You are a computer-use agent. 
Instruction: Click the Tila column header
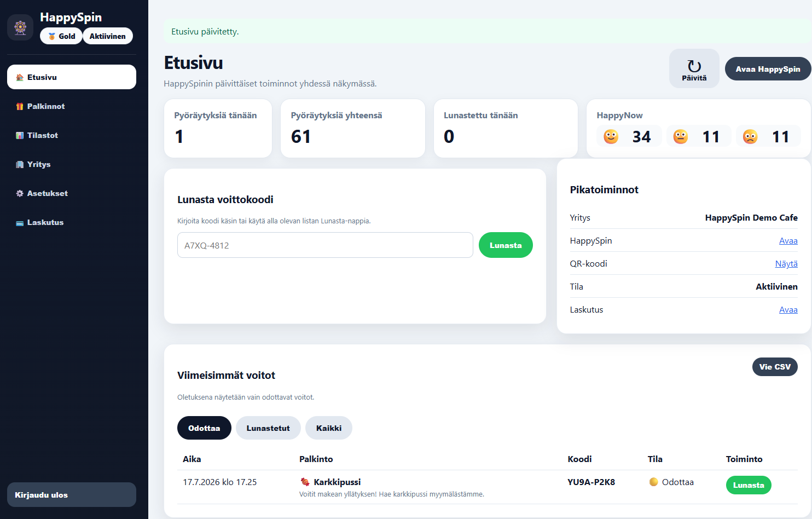(655, 459)
